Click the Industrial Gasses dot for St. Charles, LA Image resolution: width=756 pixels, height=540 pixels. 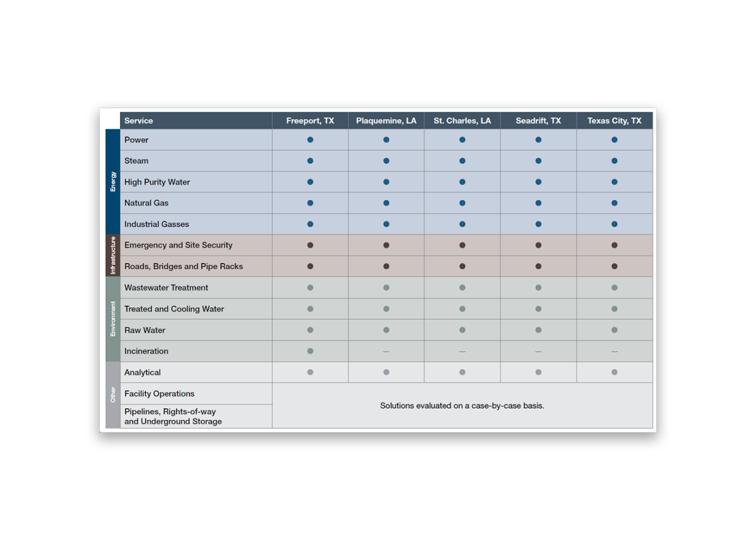click(x=462, y=224)
